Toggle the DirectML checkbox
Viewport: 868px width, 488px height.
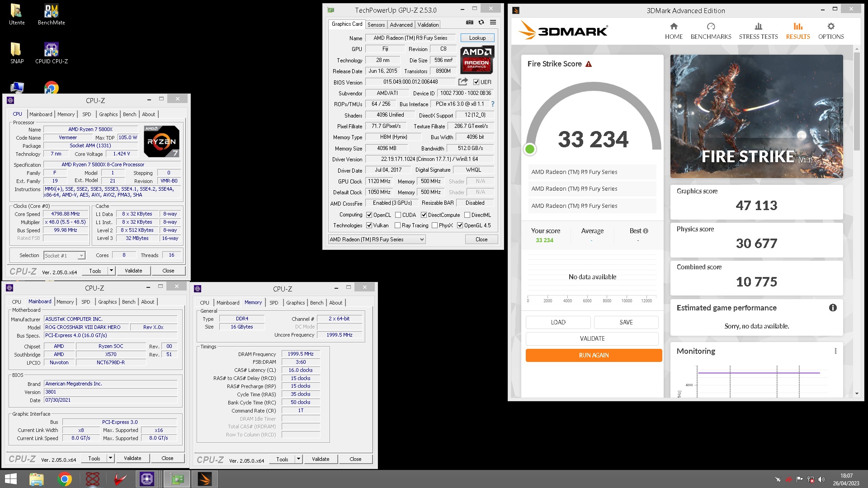coord(467,215)
